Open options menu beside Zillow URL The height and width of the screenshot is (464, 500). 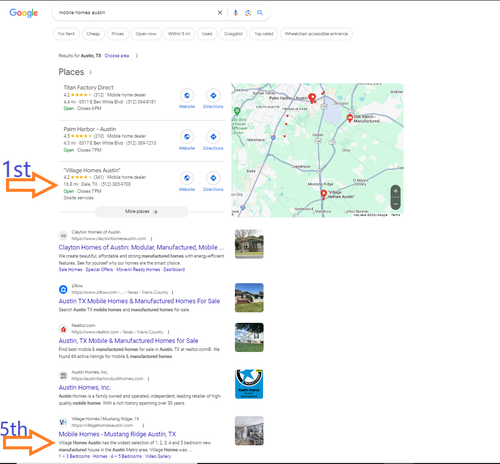172,292
